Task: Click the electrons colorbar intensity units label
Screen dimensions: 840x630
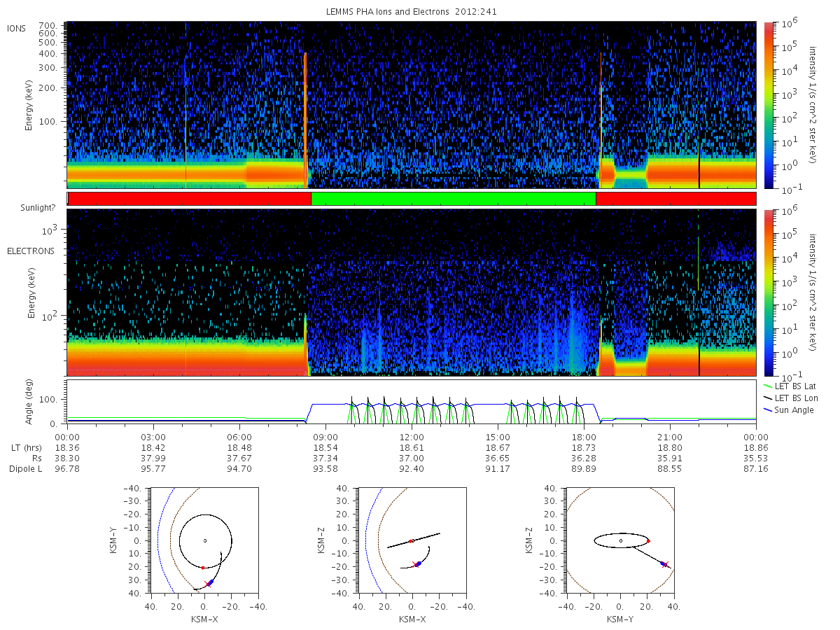Action: (813, 292)
